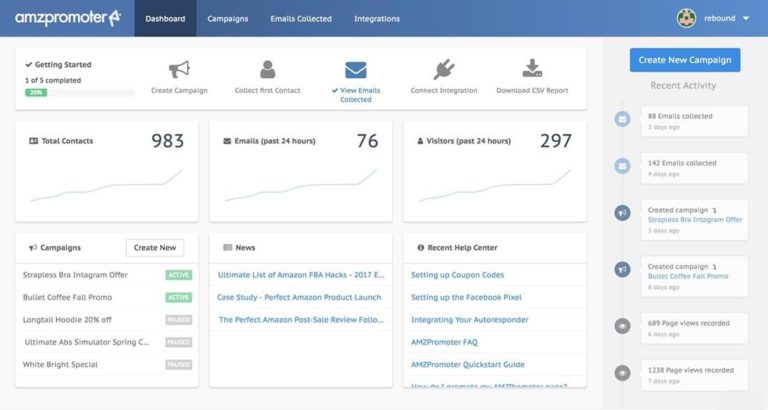
Task: Click the 142 Emails collected activity card
Action: click(694, 168)
